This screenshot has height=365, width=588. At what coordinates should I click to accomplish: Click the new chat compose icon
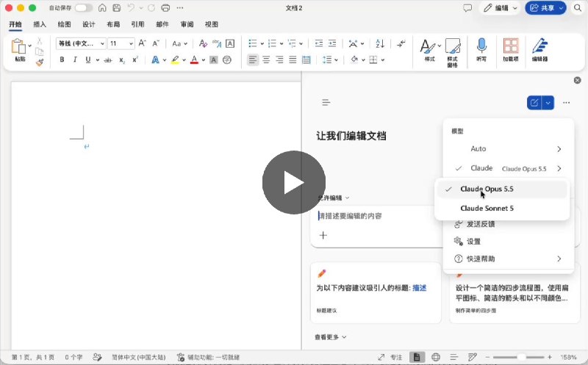(x=534, y=103)
